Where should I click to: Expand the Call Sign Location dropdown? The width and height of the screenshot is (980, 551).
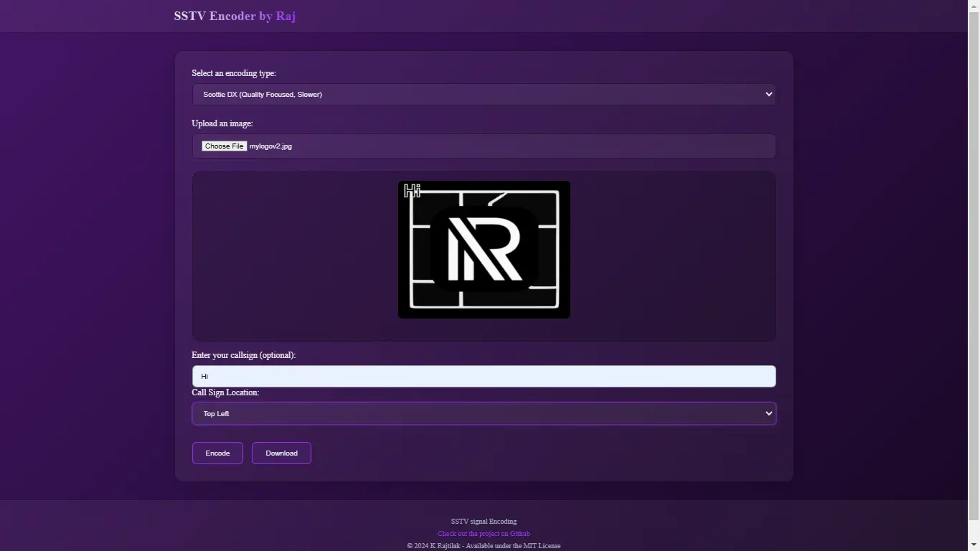[x=483, y=414]
